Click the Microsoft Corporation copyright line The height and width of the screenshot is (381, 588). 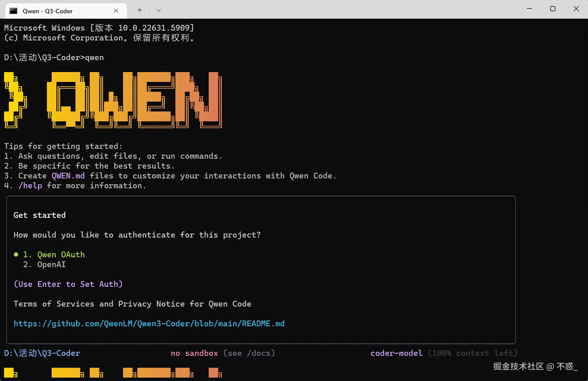(x=99, y=38)
